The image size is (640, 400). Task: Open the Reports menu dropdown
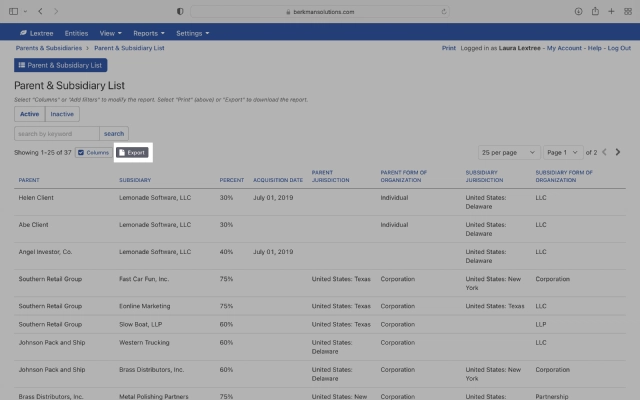pyautogui.click(x=149, y=33)
